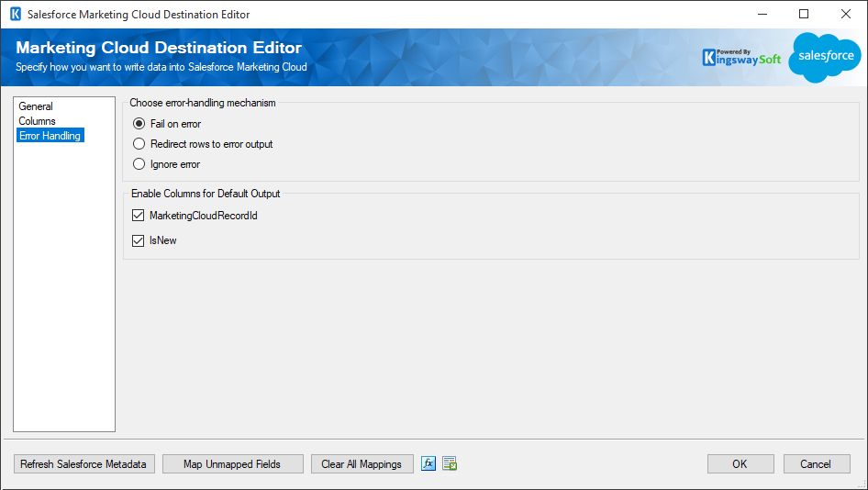Click the Cancel button
Screen dimensions: 868x490
pos(817,464)
